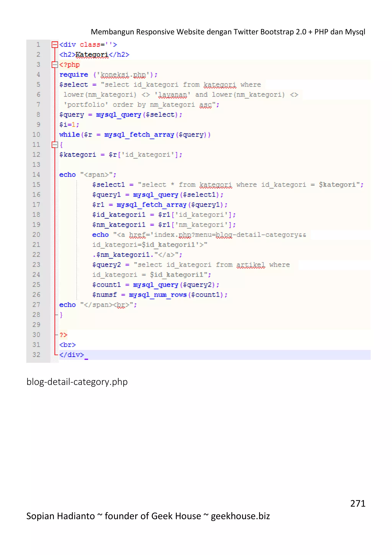Screen dimensions: 392x555
Task: Click the $r1 = mysql_fetch_array($query1); line
Action: 160,205
